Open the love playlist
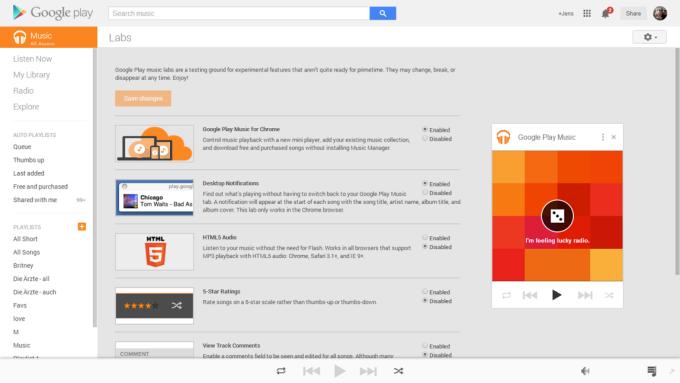This screenshot has width=680, height=383. pyautogui.click(x=19, y=319)
